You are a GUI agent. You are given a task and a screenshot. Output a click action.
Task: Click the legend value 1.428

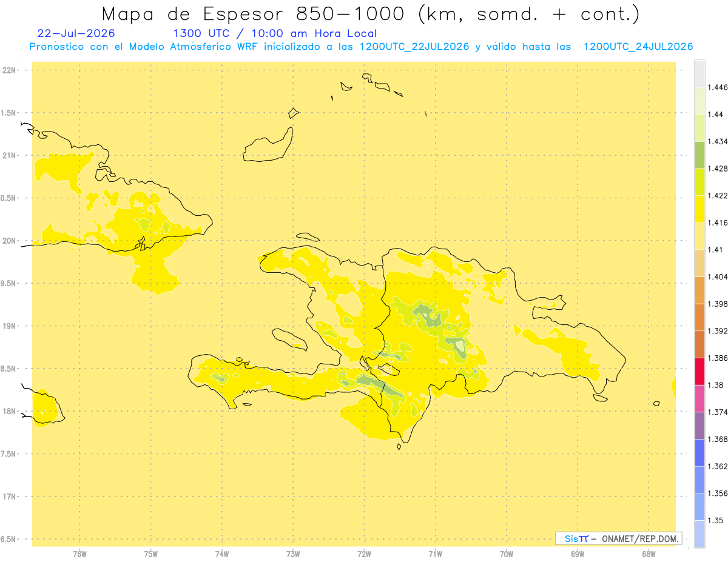719,169
